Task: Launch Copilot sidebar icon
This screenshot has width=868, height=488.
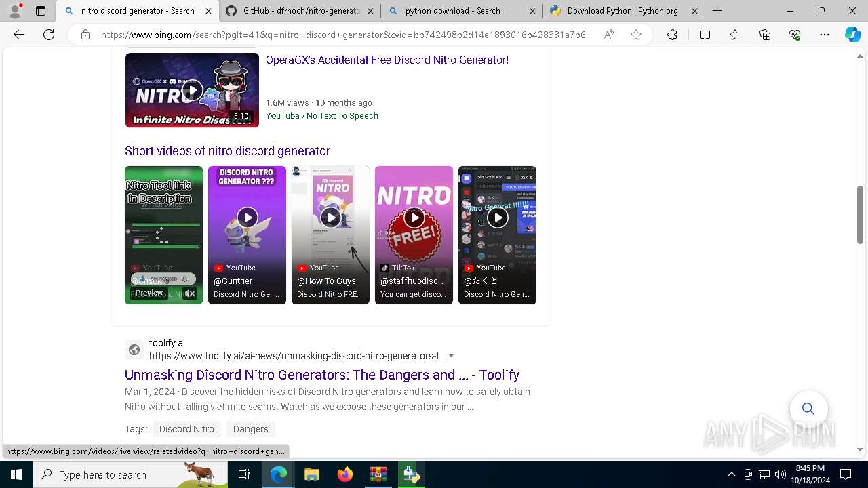Action: tap(852, 35)
